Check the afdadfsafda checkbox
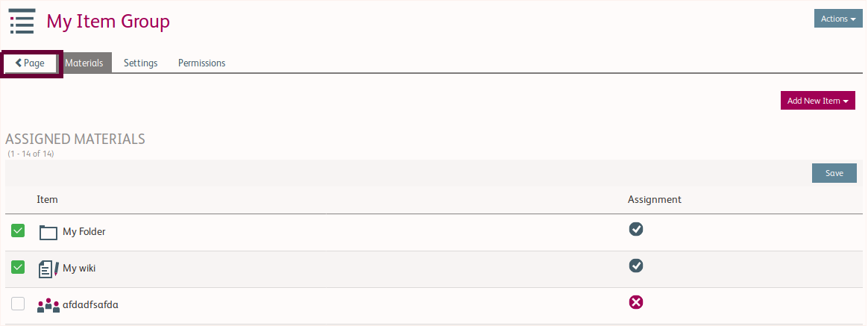 (18, 304)
